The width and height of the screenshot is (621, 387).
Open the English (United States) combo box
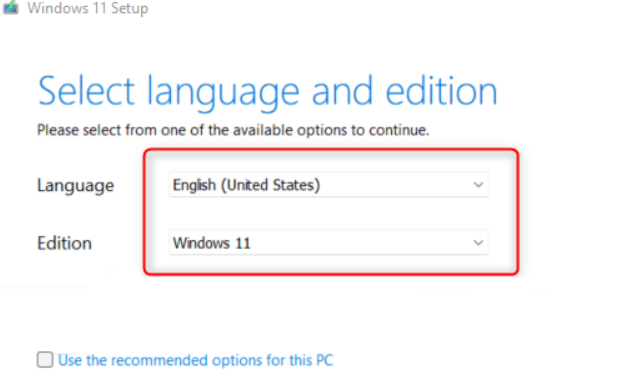coord(329,185)
